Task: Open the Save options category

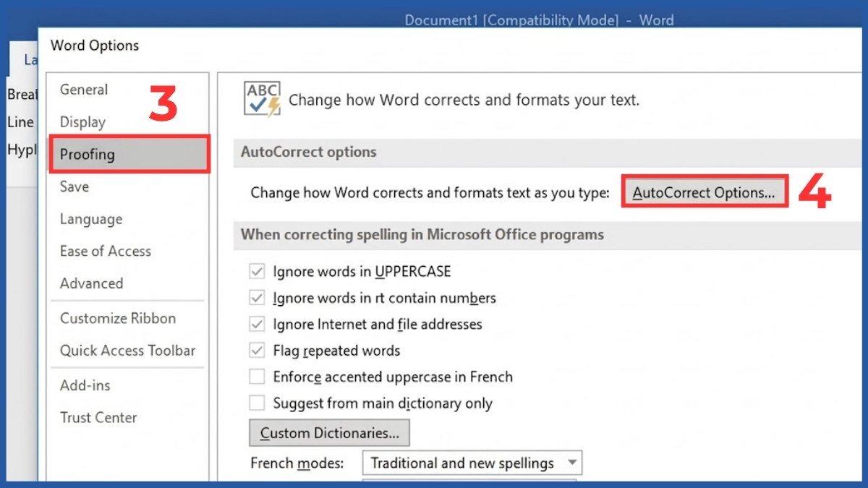Action: click(75, 187)
